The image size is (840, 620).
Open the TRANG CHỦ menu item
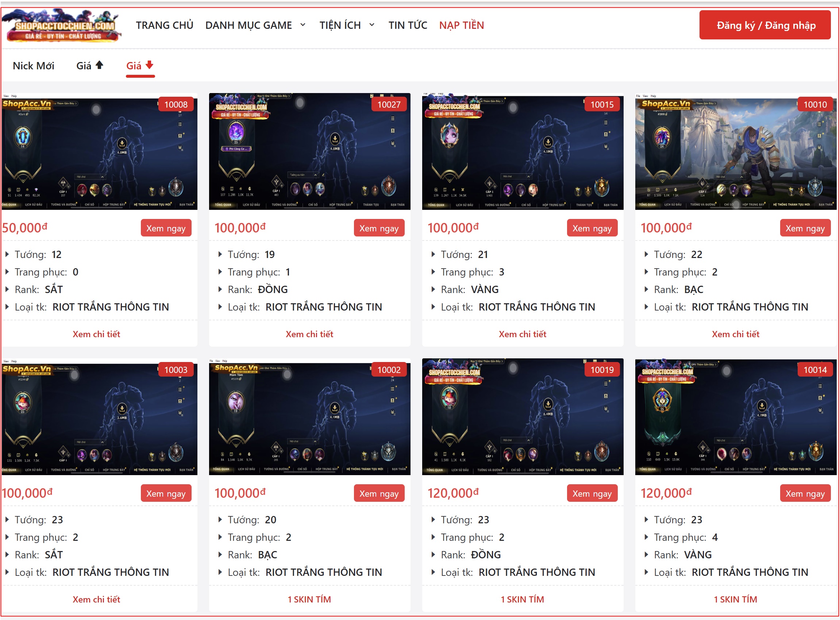pos(165,26)
